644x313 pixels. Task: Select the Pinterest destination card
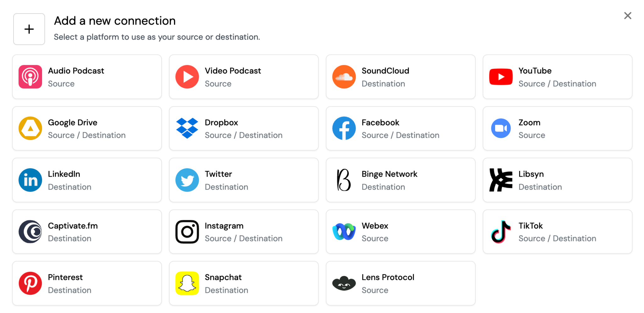(x=87, y=283)
